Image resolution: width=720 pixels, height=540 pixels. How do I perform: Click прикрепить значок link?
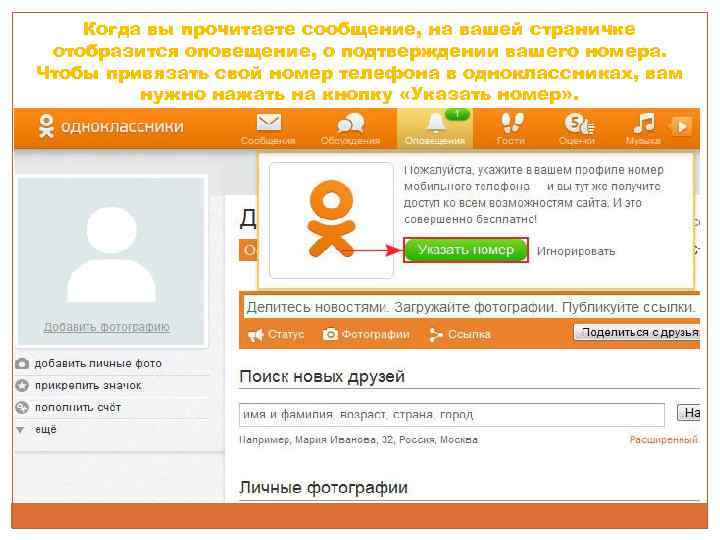click(x=88, y=385)
